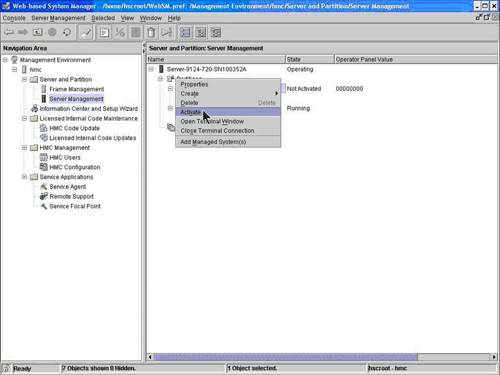
Task: Click the Back arrow toolbar icon
Action: point(9,32)
